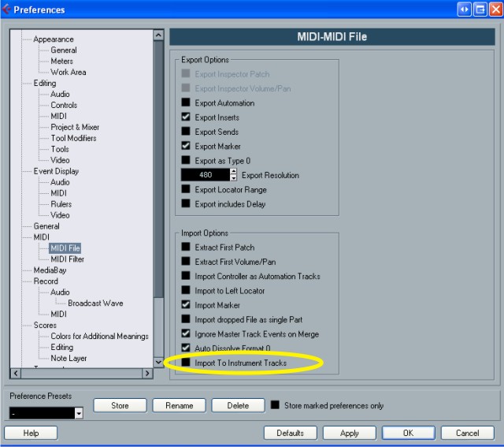Click the title bar left-right arrows button
Image resolution: width=504 pixels, height=447 pixels.
coord(464,9)
